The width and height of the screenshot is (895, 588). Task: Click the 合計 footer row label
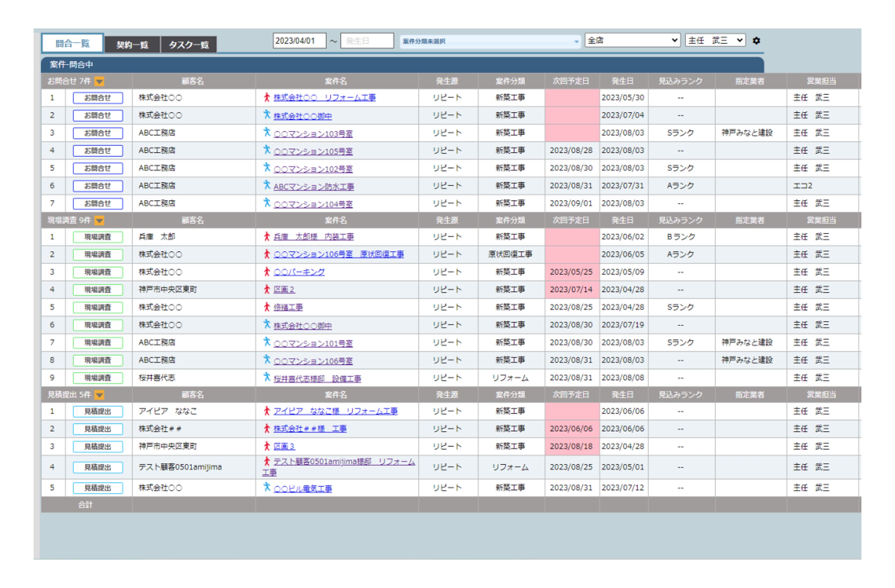click(85, 505)
